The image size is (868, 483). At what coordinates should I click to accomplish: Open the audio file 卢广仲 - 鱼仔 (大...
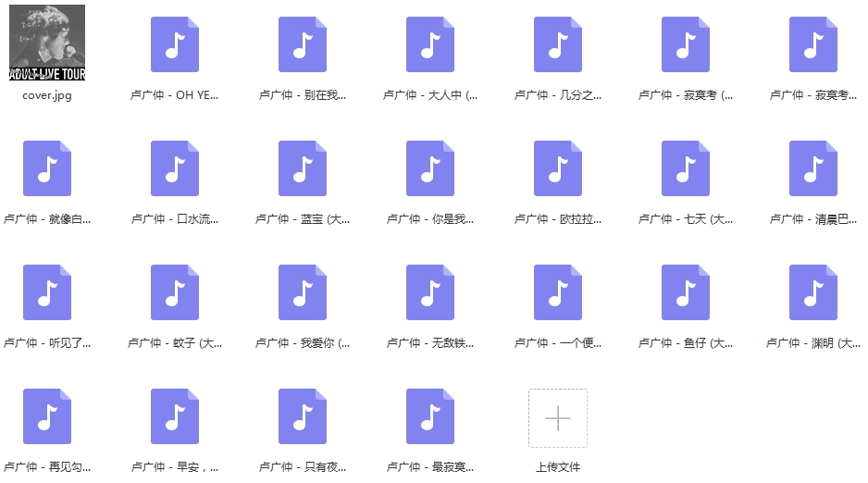[686, 292]
